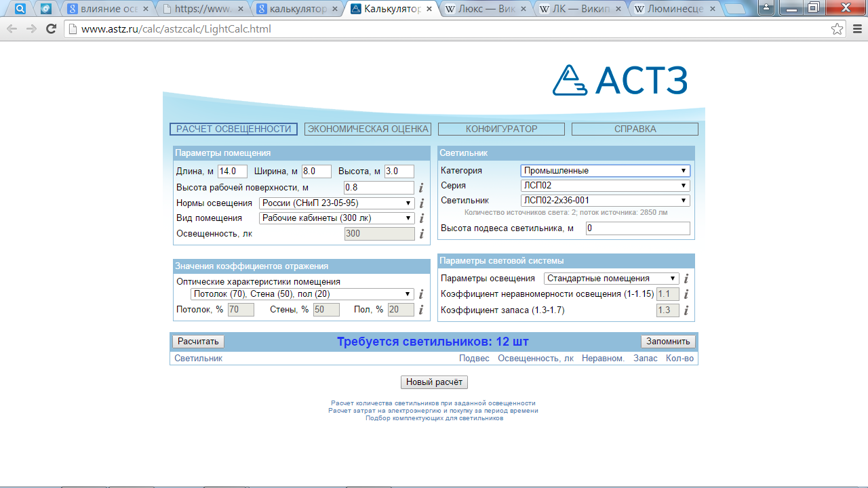
Task: Click the АСТЗ logo
Action: pyautogui.click(x=620, y=81)
